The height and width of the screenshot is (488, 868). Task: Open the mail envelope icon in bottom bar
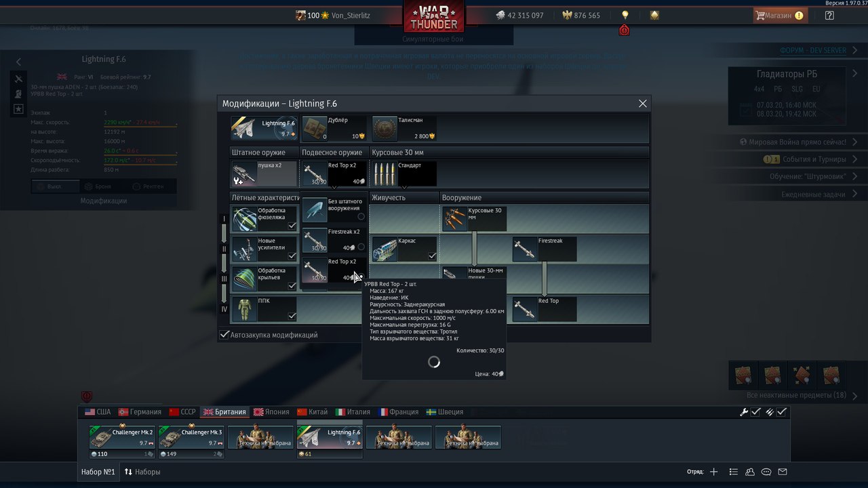(x=783, y=472)
